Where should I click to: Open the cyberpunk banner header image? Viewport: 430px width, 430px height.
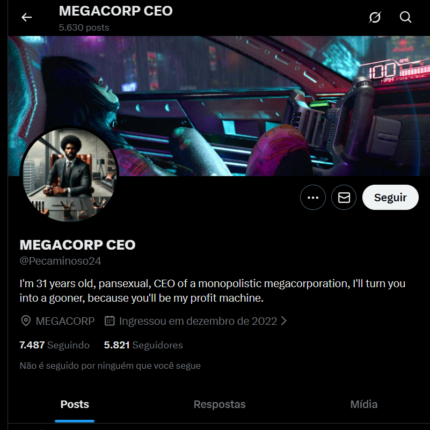pyautogui.click(x=219, y=106)
